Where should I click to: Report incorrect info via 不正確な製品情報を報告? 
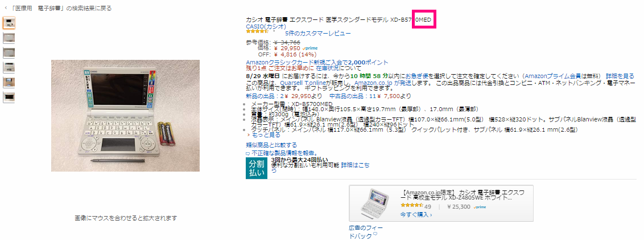click(x=282, y=153)
